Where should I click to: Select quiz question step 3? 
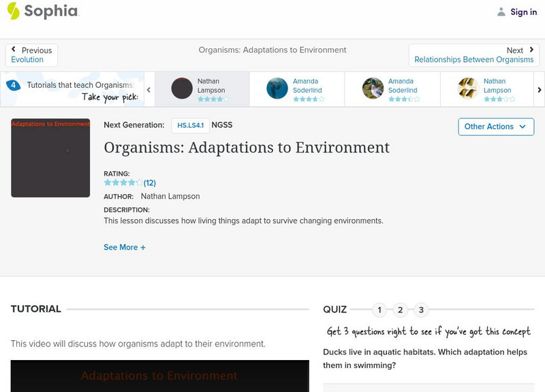420,310
